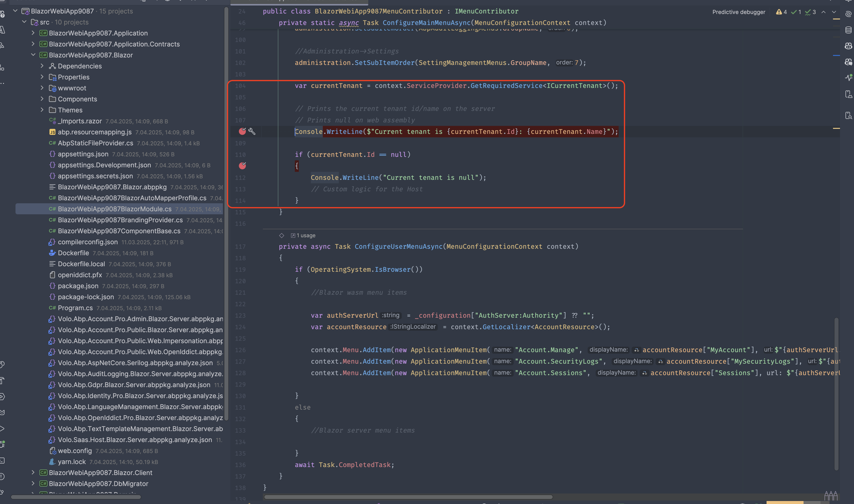
Task: Open the GitHub Copilot Chat panel
Action: click(848, 62)
